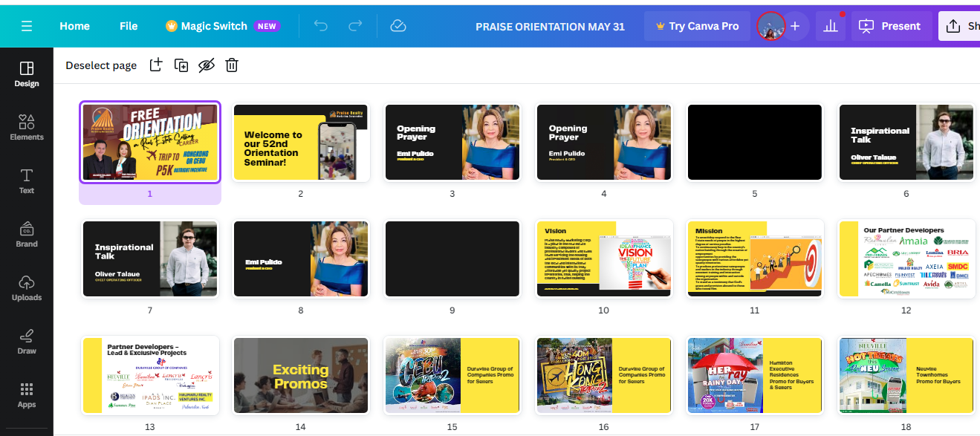This screenshot has height=436, width=980.
Task: Select page 17 Rainy Day promo thumbnail
Action: tap(754, 375)
